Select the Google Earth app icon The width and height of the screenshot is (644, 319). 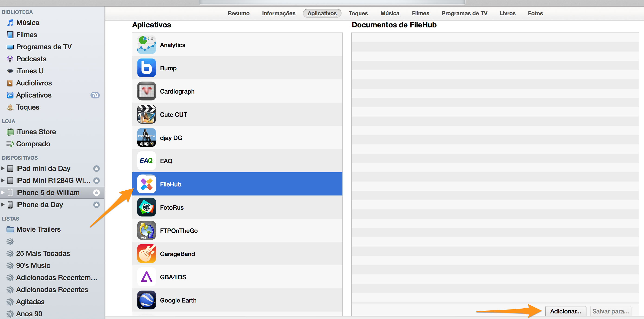coord(146,300)
